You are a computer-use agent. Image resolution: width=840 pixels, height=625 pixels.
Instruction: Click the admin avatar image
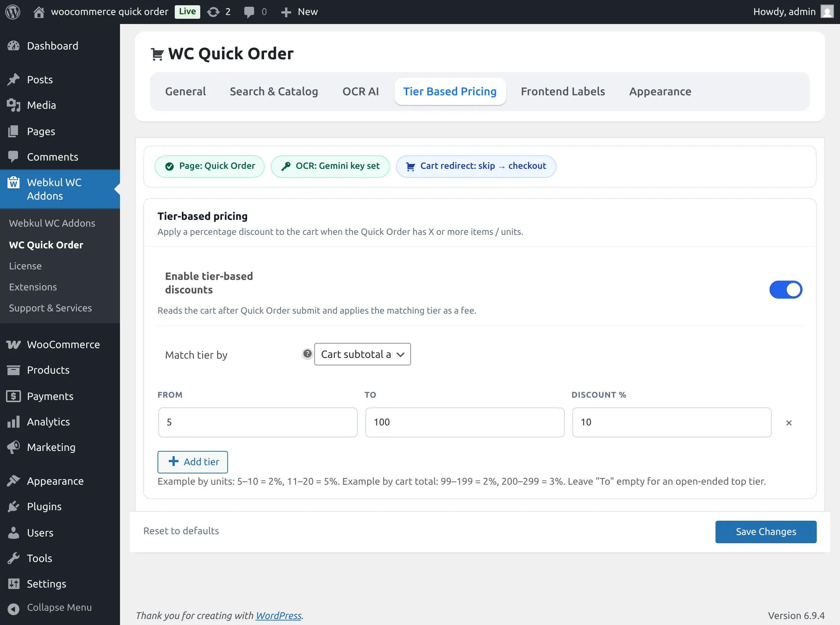tap(827, 12)
